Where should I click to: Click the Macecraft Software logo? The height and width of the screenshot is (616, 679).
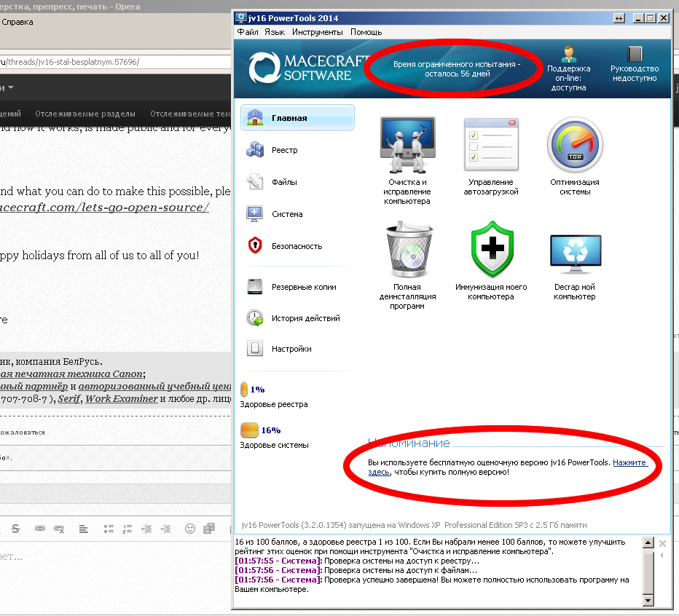[x=307, y=68]
